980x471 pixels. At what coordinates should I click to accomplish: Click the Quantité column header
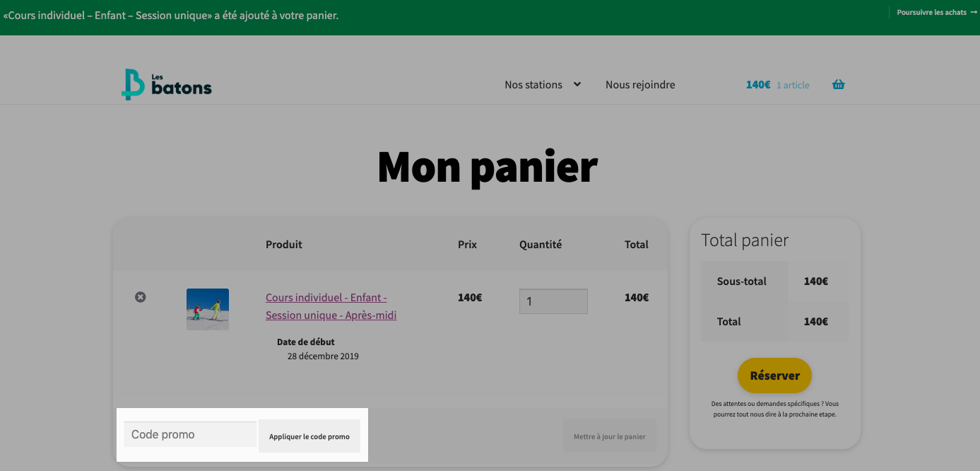541,245
